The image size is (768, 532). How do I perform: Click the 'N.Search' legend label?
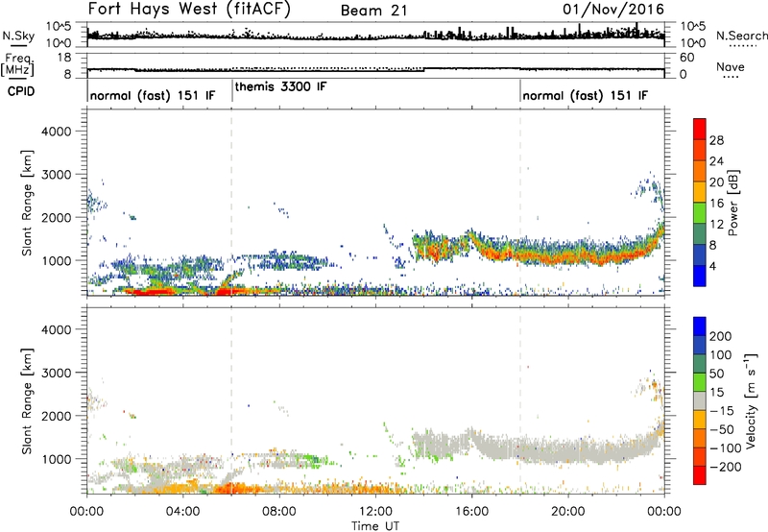(741, 36)
